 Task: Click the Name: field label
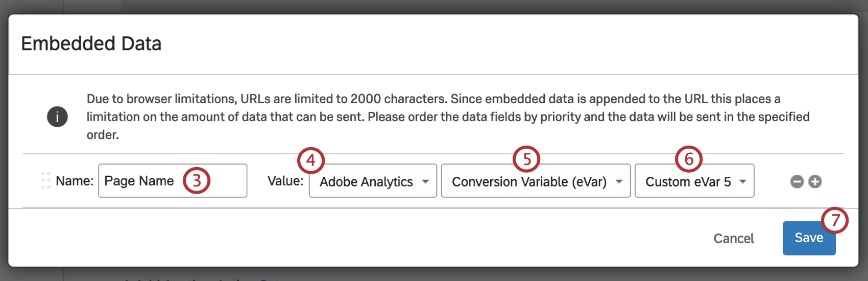pyautogui.click(x=75, y=181)
